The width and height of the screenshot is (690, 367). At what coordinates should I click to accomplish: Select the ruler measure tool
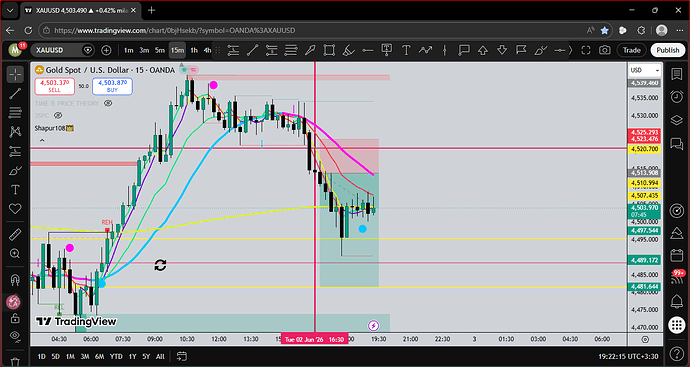pos(15,235)
